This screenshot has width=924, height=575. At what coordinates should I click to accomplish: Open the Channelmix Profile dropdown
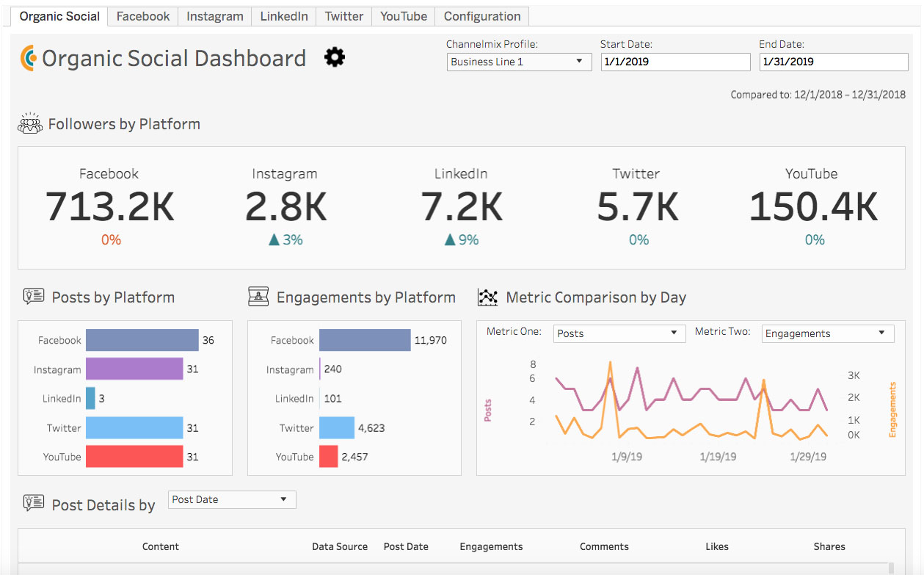click(x=519, y=62)
